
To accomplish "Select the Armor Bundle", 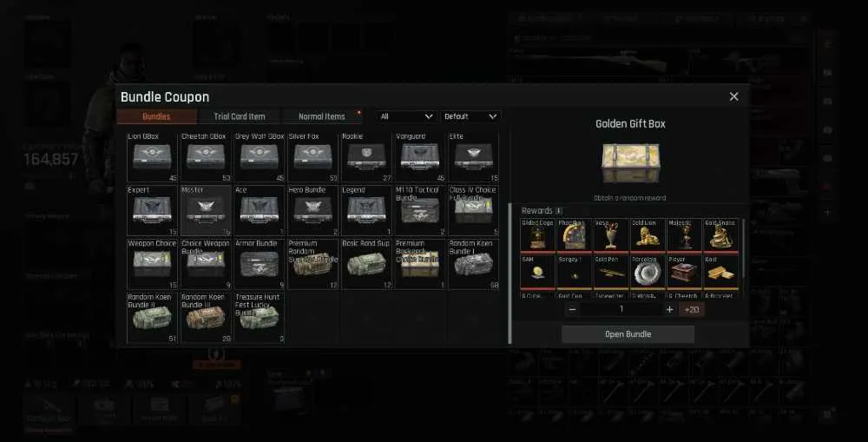I will click(x=259, y=264).
